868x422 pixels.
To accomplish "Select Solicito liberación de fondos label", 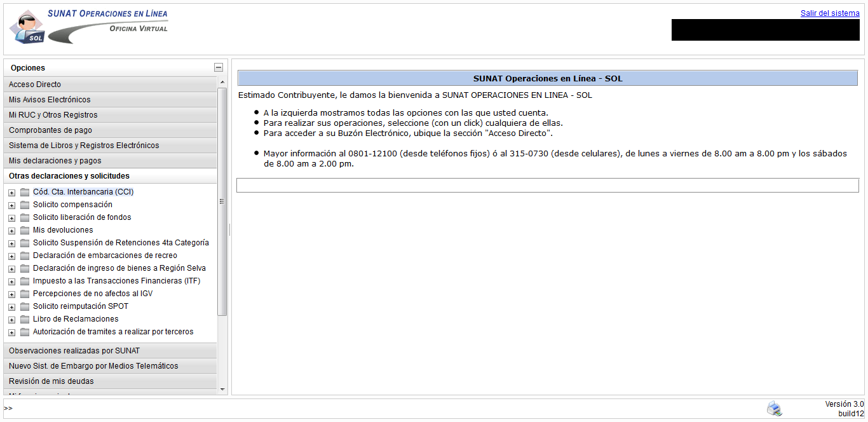I will pyautogui.click(x=82, y=217).
